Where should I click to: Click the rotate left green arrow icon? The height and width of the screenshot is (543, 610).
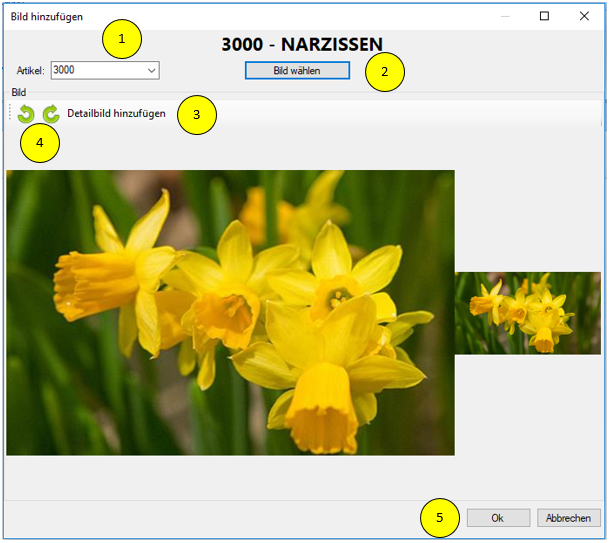click(26, 114)
